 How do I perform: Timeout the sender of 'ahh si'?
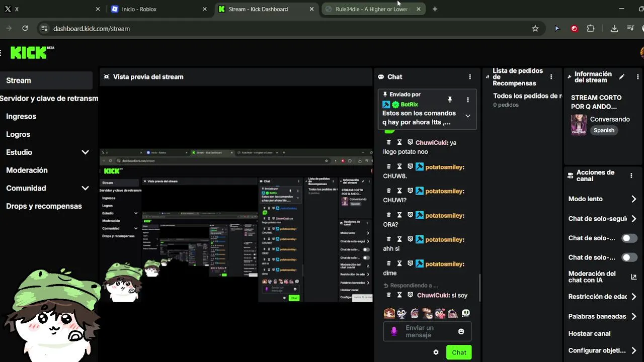coord(399,239)
